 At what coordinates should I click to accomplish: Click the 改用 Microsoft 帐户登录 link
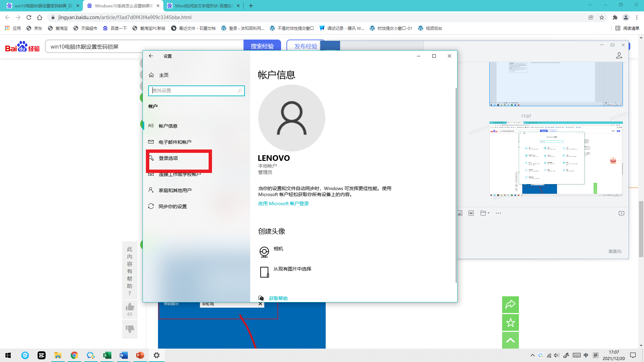tap(283, 203)
